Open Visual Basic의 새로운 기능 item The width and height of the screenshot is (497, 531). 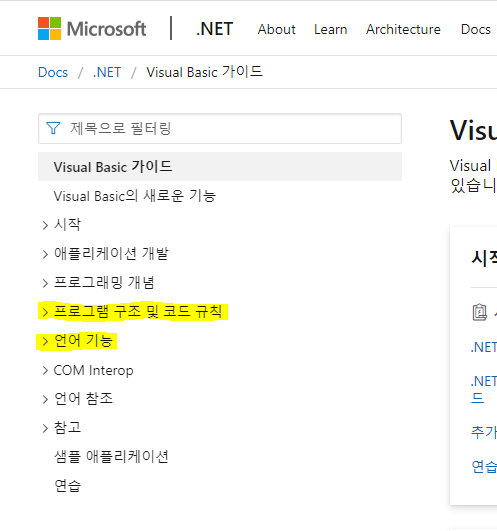pos(135,196)
